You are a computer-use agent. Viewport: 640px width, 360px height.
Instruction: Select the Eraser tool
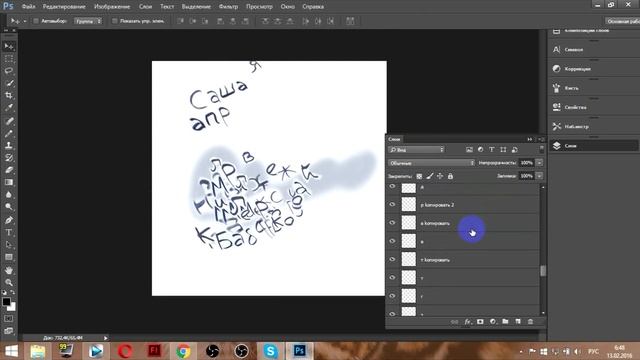coord(9,170)
